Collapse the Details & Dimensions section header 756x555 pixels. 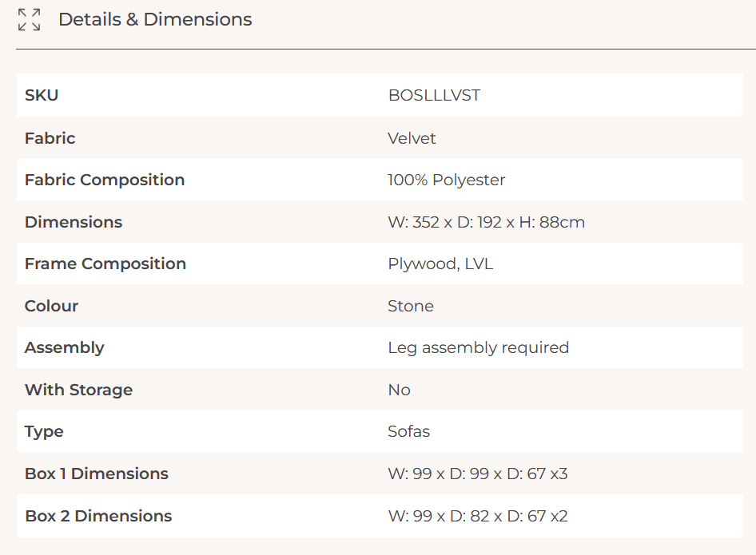pos(155,20)
